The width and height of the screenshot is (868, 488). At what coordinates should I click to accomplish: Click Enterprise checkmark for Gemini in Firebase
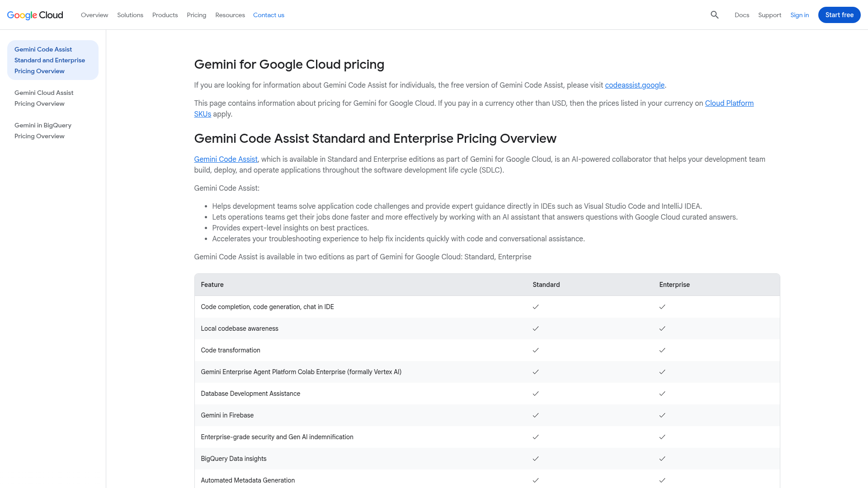click(662, 415)
